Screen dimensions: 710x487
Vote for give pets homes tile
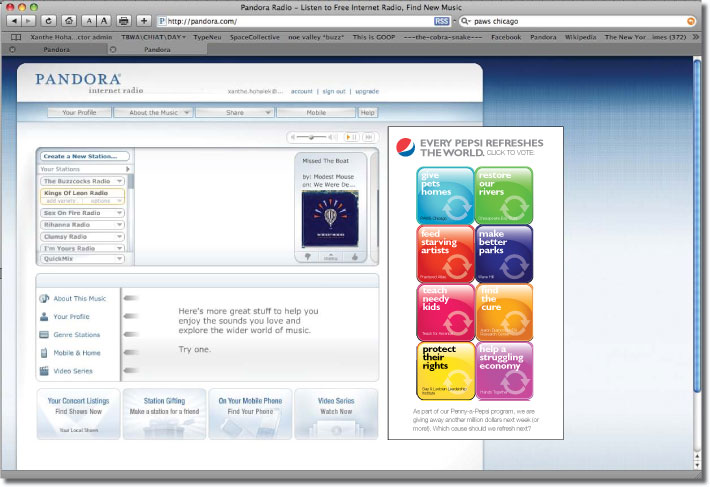tap(446, 196)
